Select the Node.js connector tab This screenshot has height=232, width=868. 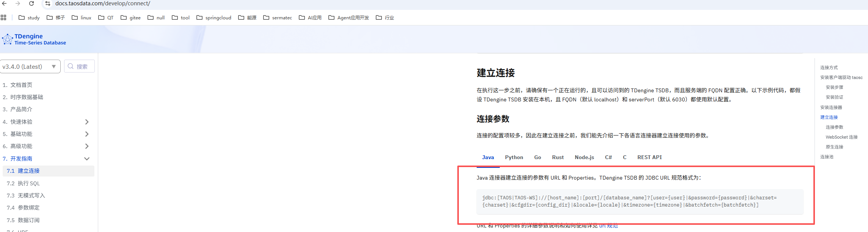point(584,157)
